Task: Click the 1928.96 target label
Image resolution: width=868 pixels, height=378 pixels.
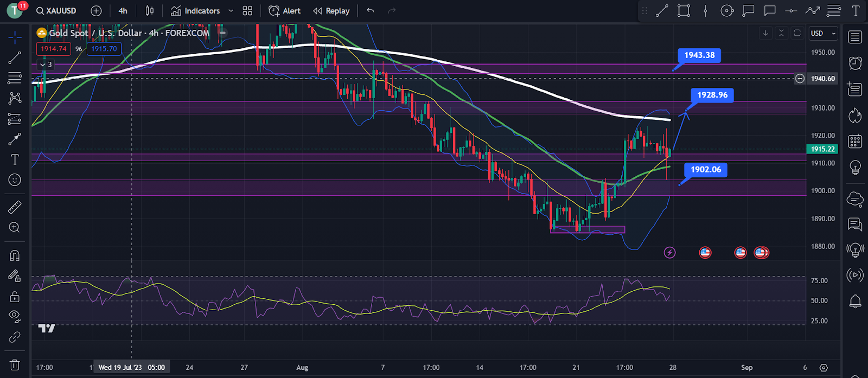Action: pyautogui.click(x=712, y=95)
